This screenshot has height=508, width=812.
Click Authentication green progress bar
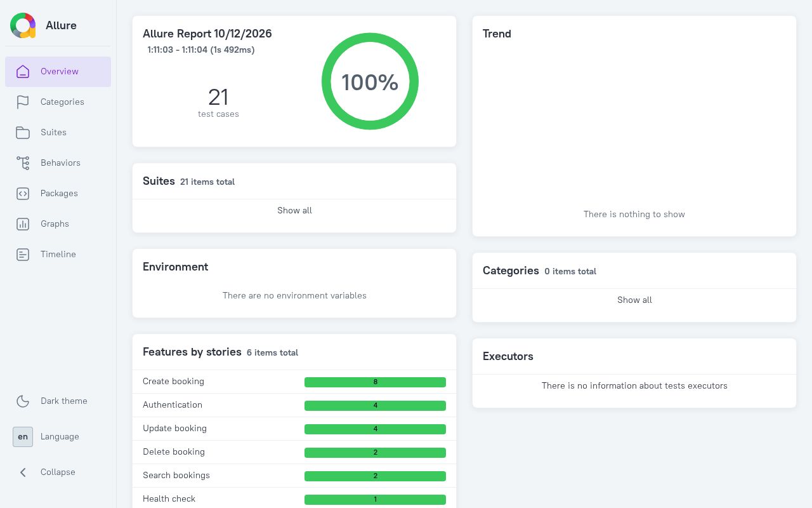click(375, 406)
